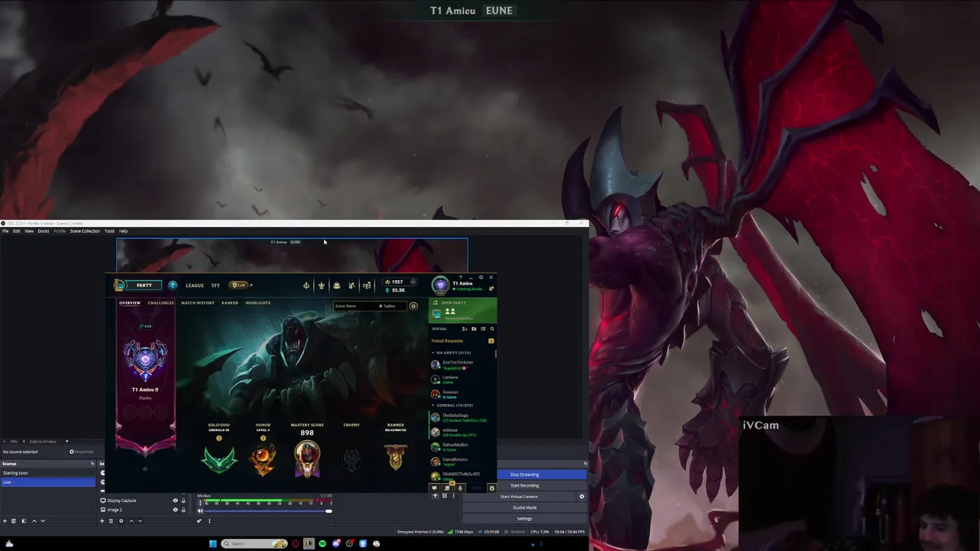980x551 pixels.
Task: Click the bug report icon at client bottom
Action: 492,488
